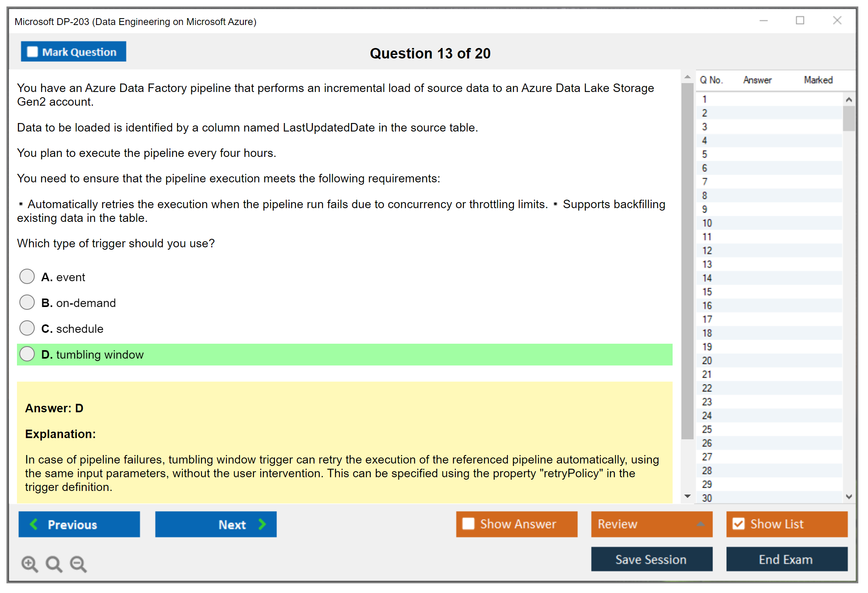Click the reset zoom magnifier icon
868x593 pixels.
[54, 564]
